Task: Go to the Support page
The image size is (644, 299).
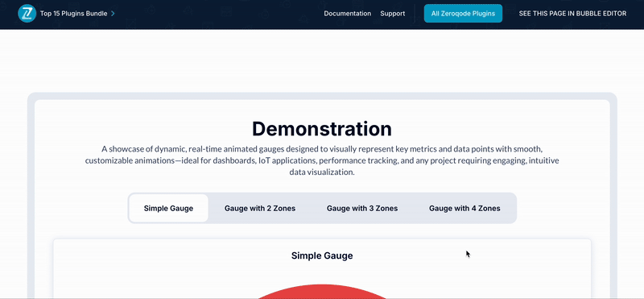Action: click(x=393, y=14)
